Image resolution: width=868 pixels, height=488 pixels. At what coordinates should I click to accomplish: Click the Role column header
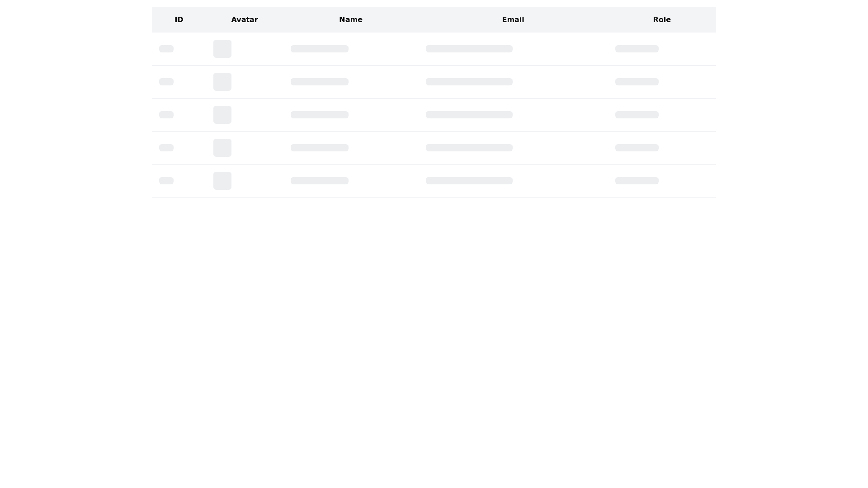[x=662, y=20]
